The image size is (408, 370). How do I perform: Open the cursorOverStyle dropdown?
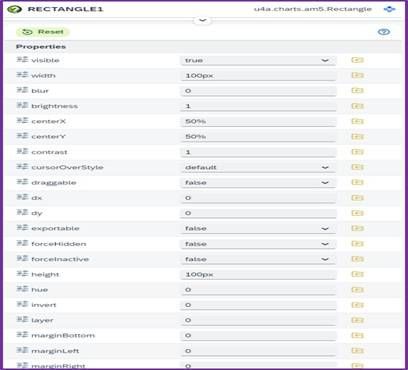(x=258, y=167)
